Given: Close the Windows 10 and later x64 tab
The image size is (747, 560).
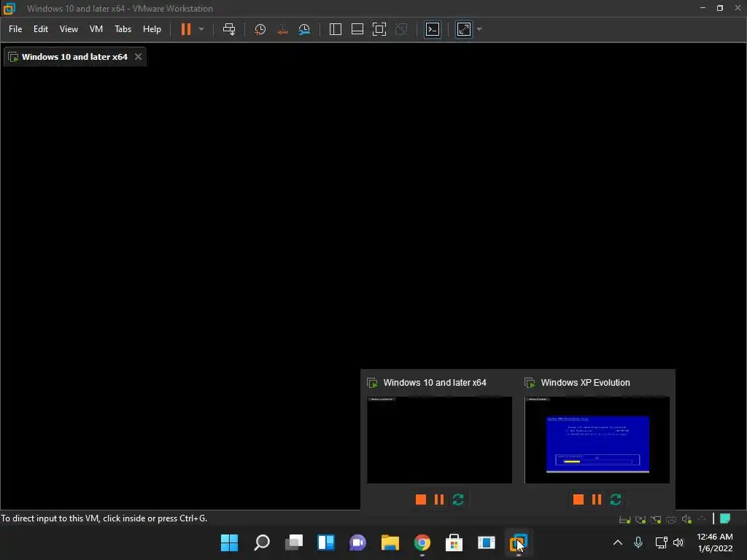Looking at the screenshot, I should [138, 57].
